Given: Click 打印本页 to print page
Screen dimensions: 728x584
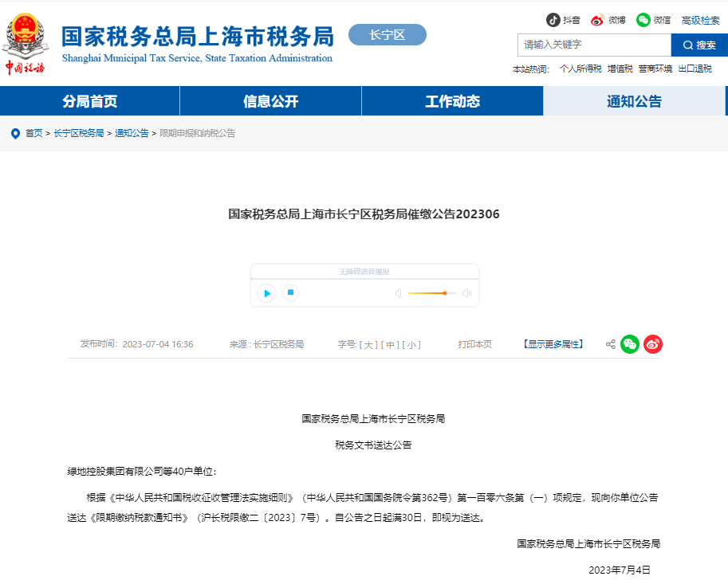Looking at the screenshot, I should coord(475,344).
